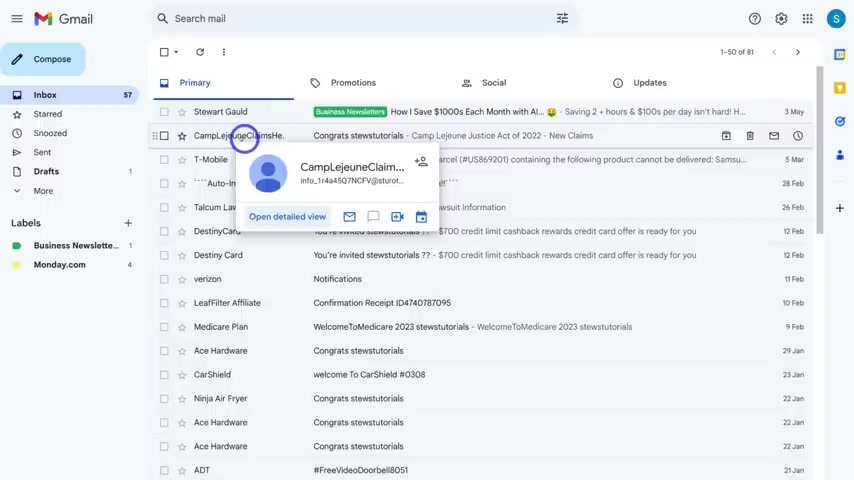The image size is (854, 480).
Task: Create new label plus icon
Action: pos(128,223)
